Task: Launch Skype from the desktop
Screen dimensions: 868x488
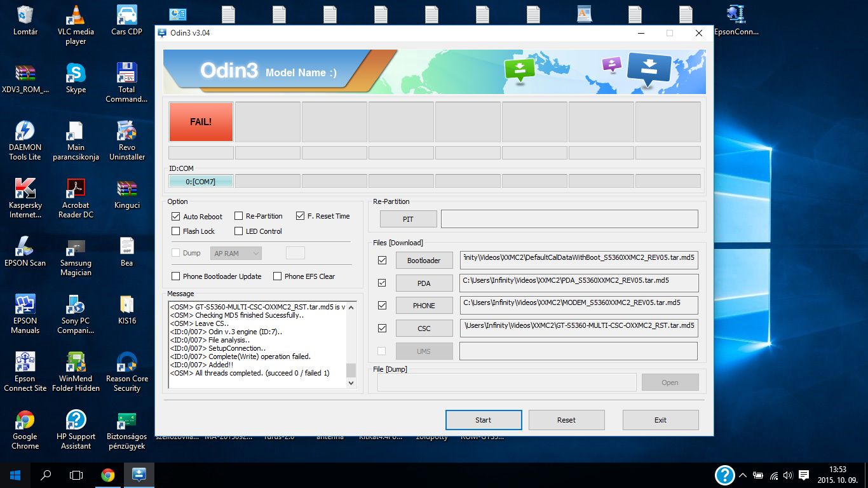Action: tap(76, 79)
